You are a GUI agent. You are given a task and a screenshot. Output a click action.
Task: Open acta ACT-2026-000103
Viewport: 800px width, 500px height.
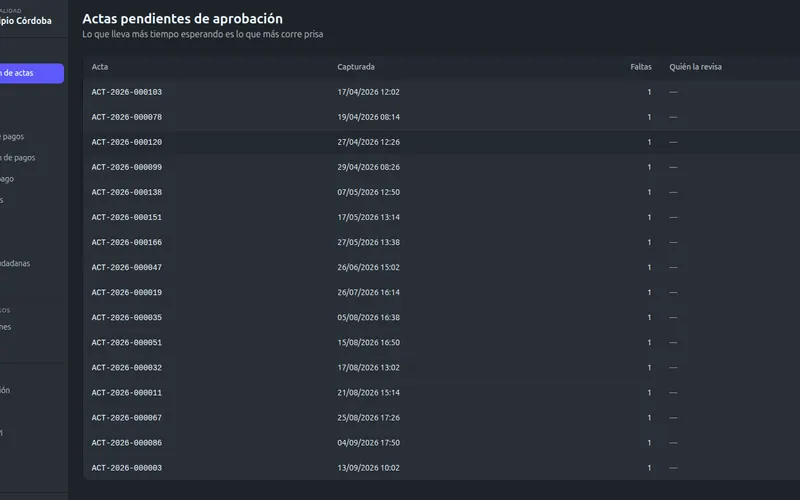(127, 92)
